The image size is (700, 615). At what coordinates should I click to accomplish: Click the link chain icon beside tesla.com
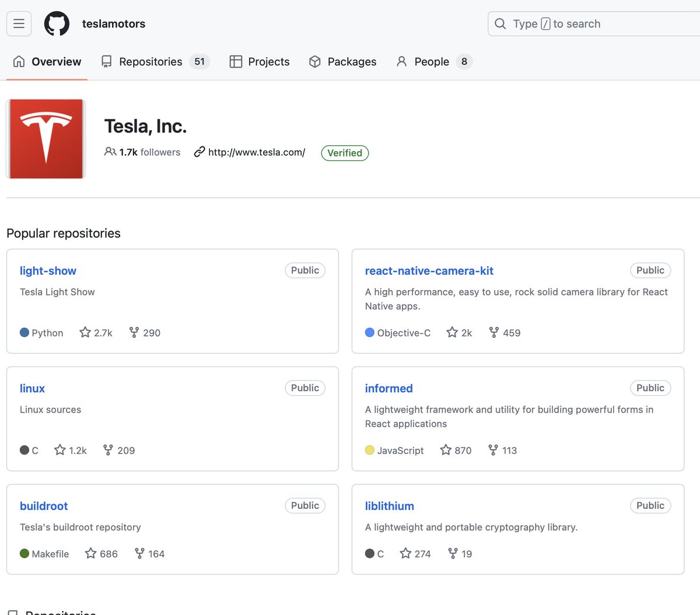click(x=199, y=152)
